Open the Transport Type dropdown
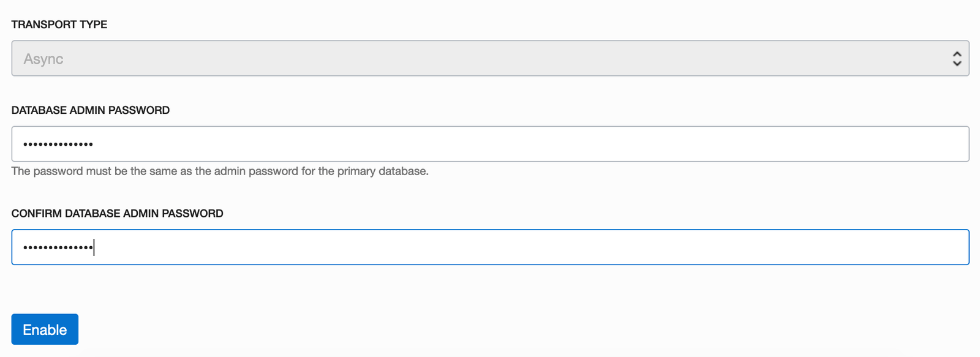 pos(490,59)
